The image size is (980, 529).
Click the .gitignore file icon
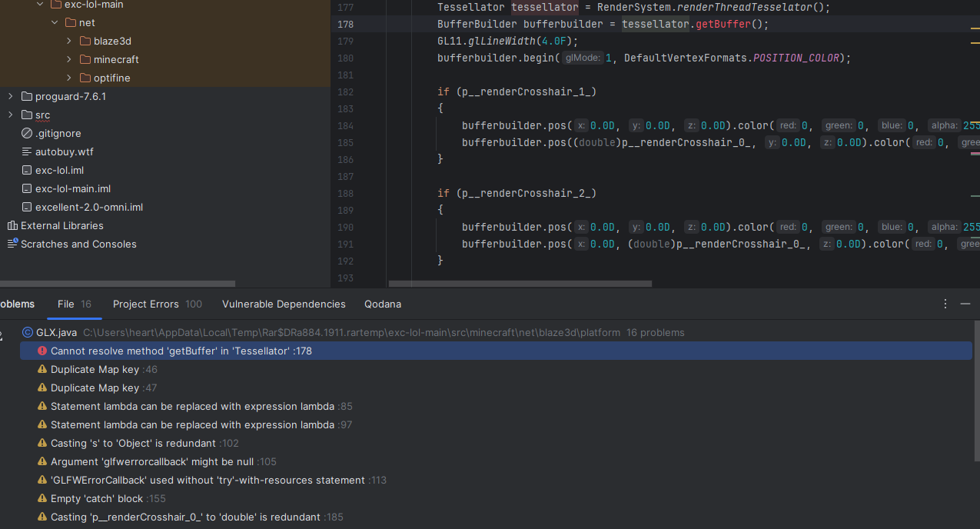coord(27,133)
